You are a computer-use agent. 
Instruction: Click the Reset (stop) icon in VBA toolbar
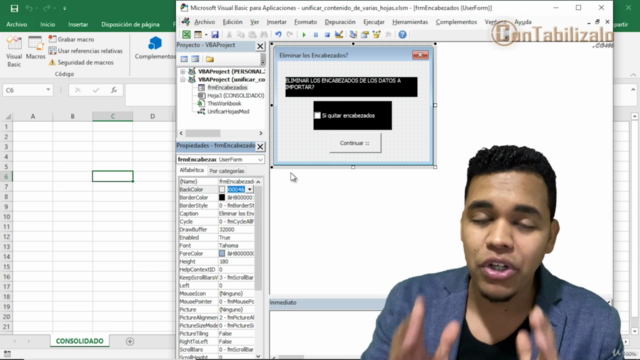click(x=327, y=35)
